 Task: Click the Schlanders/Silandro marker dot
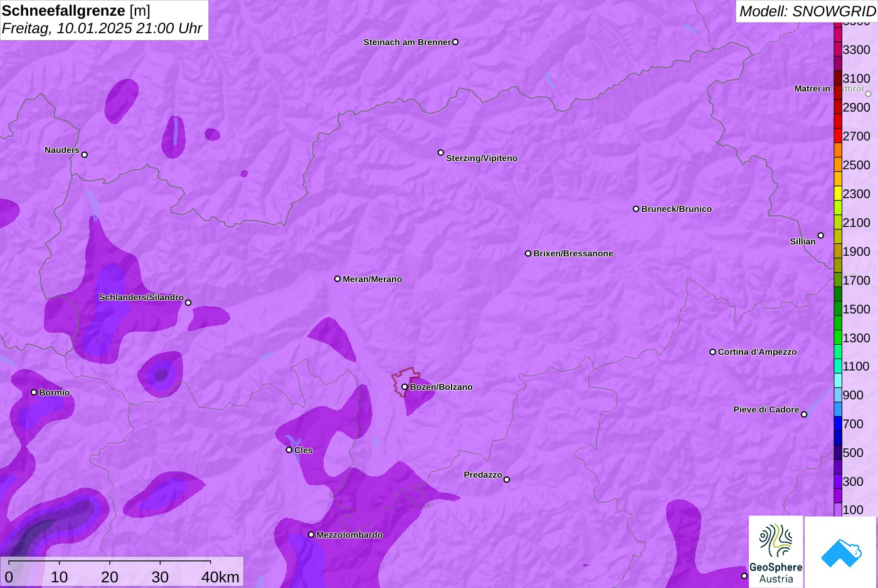pos(188,303)
